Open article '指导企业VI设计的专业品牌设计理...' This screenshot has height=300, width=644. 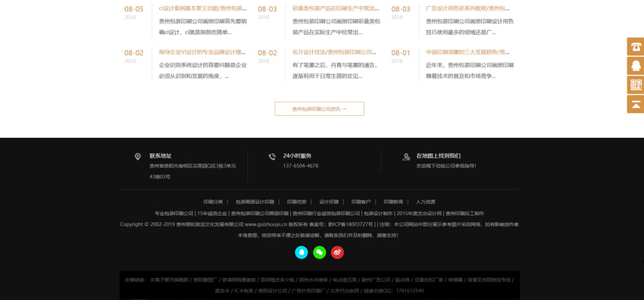tap(202, 52)
